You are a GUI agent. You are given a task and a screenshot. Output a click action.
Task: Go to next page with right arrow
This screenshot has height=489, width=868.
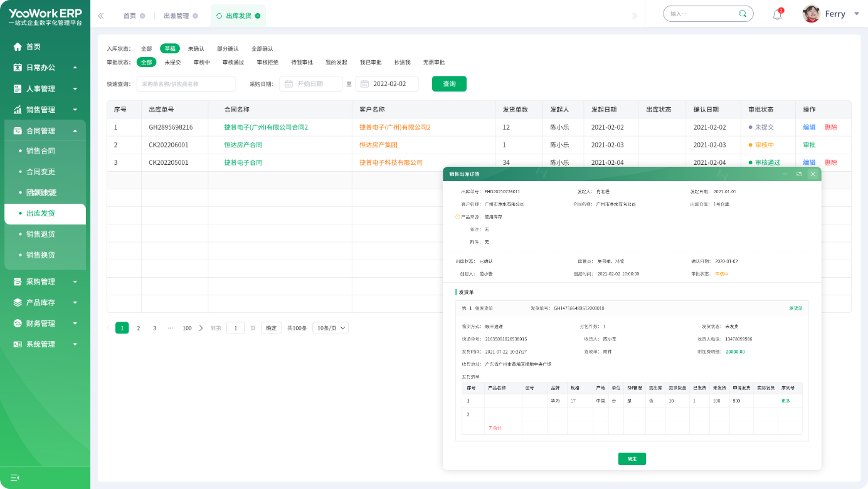pyautogui.click(x=201, y=328)
